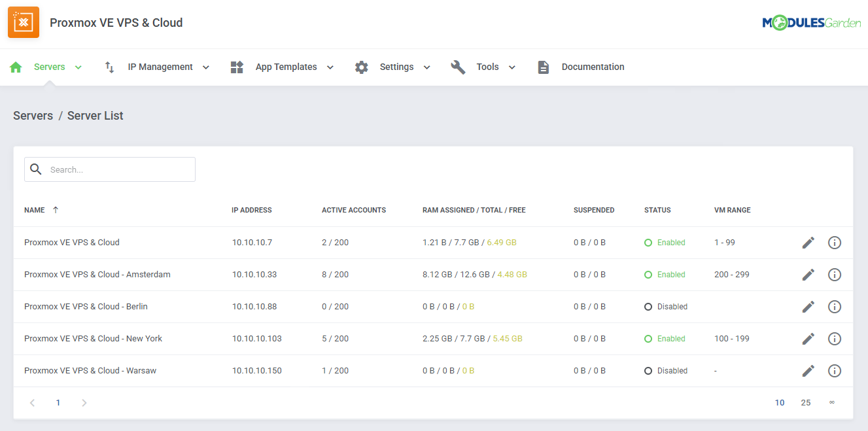This screenshot has height=431, width=868.
Task: Click the Proxmox VE VPS & Cloud - New York name
Action: click(94, 339)
